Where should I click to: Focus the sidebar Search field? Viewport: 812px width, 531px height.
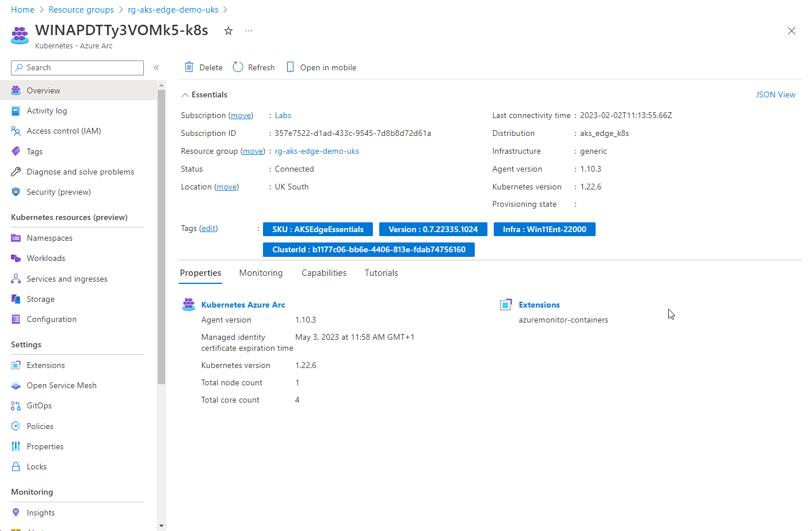77,67
